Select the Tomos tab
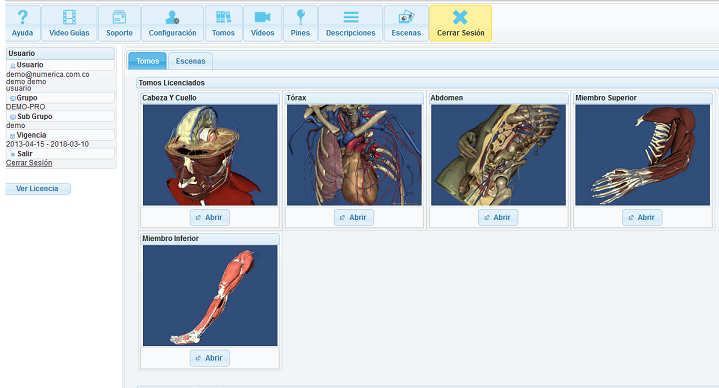This screenshot has height=388, width=719. [147, 61]
